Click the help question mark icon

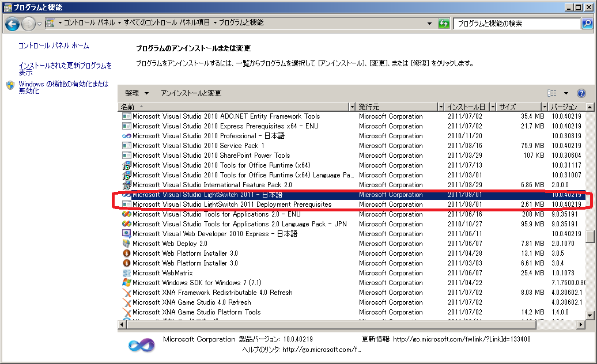click(581, 93)
